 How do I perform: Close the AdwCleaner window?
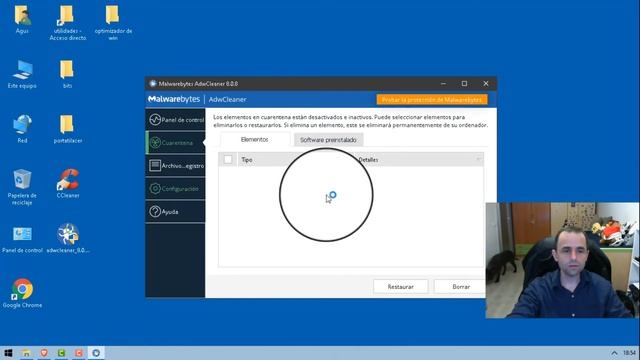[x=486, y=84]
